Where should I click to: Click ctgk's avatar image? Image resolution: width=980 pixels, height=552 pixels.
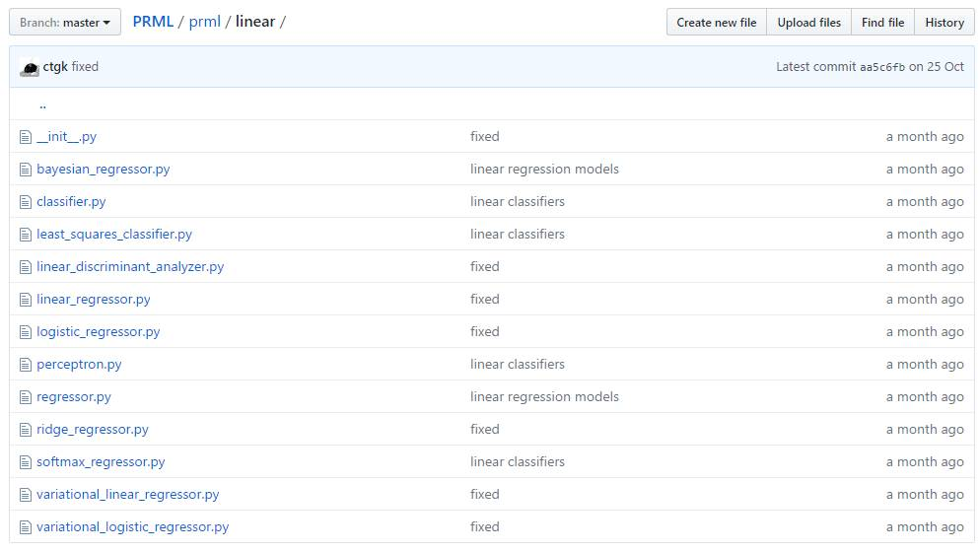coord(30,67)
